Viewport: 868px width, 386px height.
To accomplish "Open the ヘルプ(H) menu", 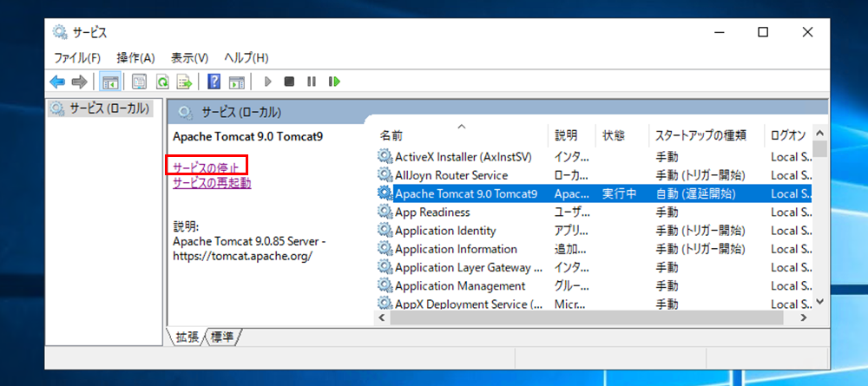I will point(247,57).
